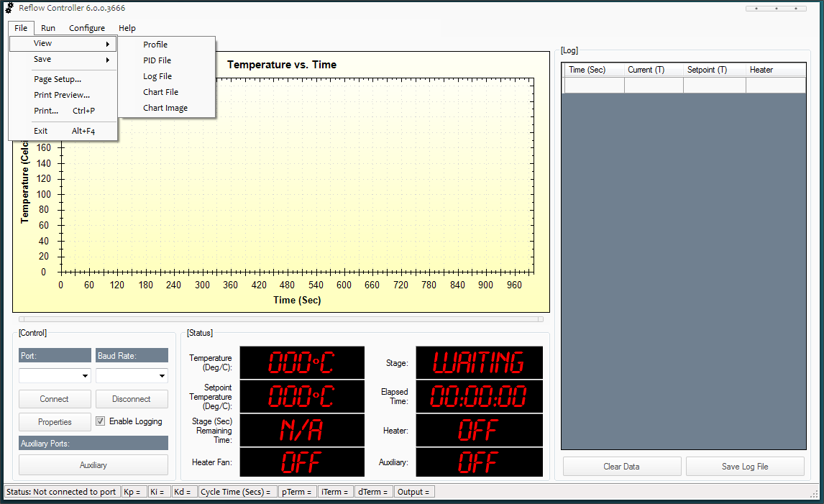Select Profile from View submenu

click(155, 45)
